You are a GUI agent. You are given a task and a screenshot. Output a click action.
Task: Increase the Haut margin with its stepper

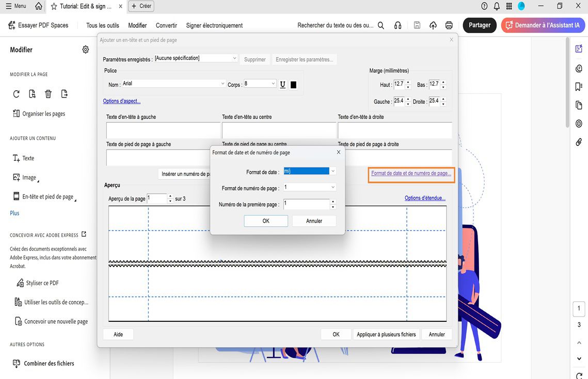pyautogui.click(x=408, y=83)
